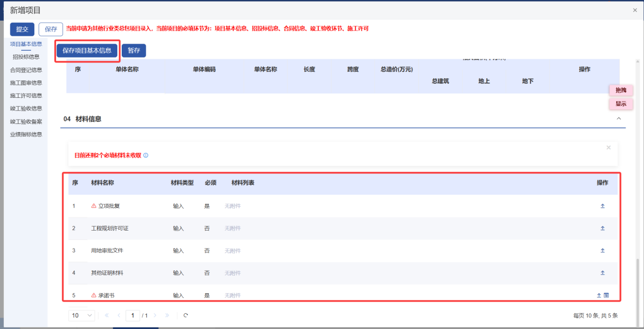The height and width of the screenshot is (329, 644).
Task: Switch to 招投标信息 in the sidebar
Action: (26, 57)
